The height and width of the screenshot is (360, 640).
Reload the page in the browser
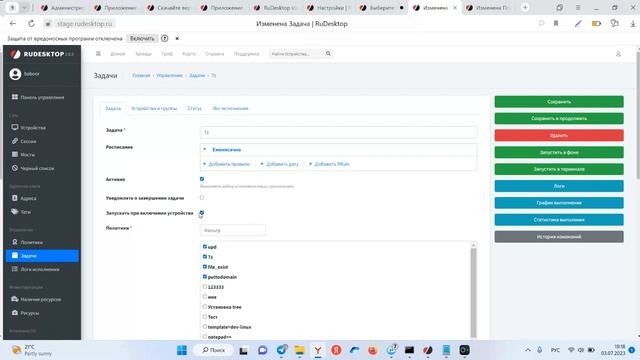tap(31, 24)
